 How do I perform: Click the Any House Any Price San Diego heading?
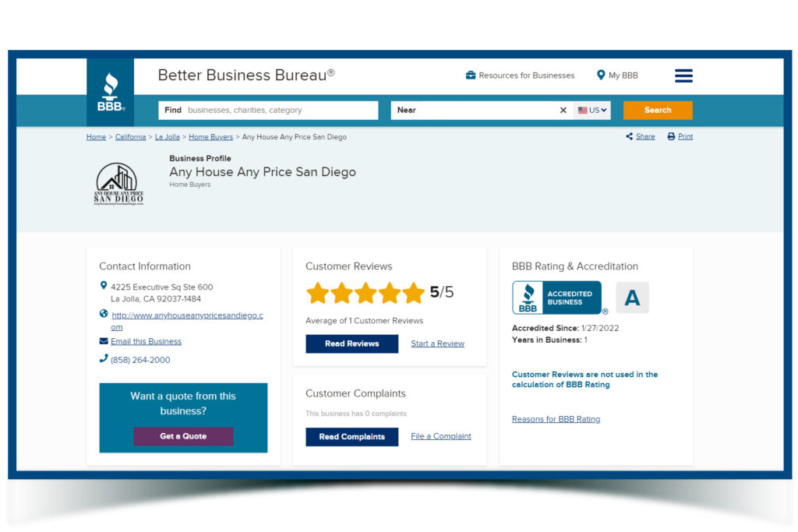(x=263, y=172)
